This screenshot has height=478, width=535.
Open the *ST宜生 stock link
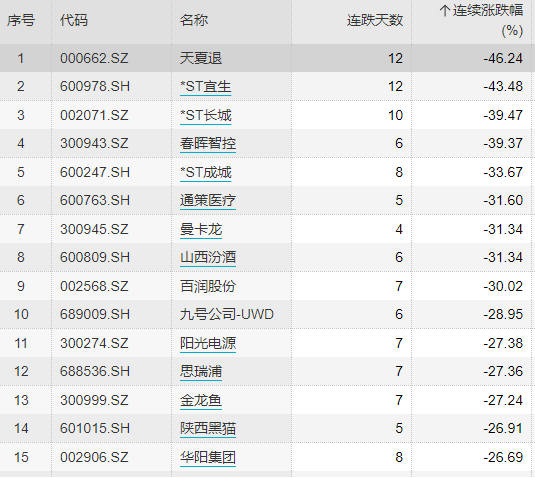coord(206,87)
